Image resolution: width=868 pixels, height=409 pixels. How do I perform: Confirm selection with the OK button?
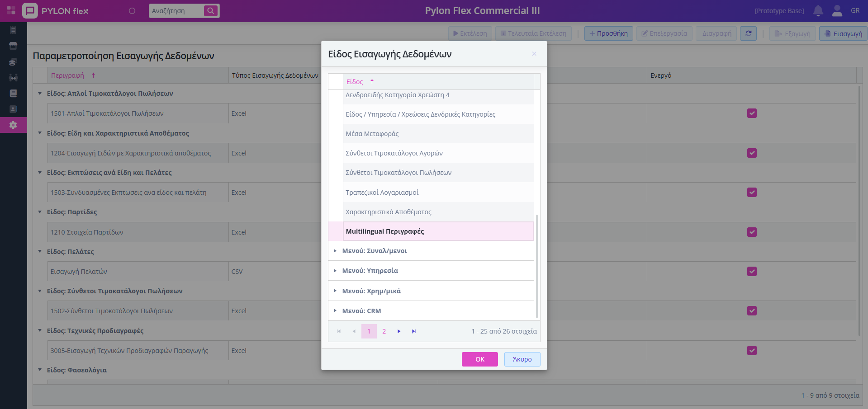click(479, 359)
